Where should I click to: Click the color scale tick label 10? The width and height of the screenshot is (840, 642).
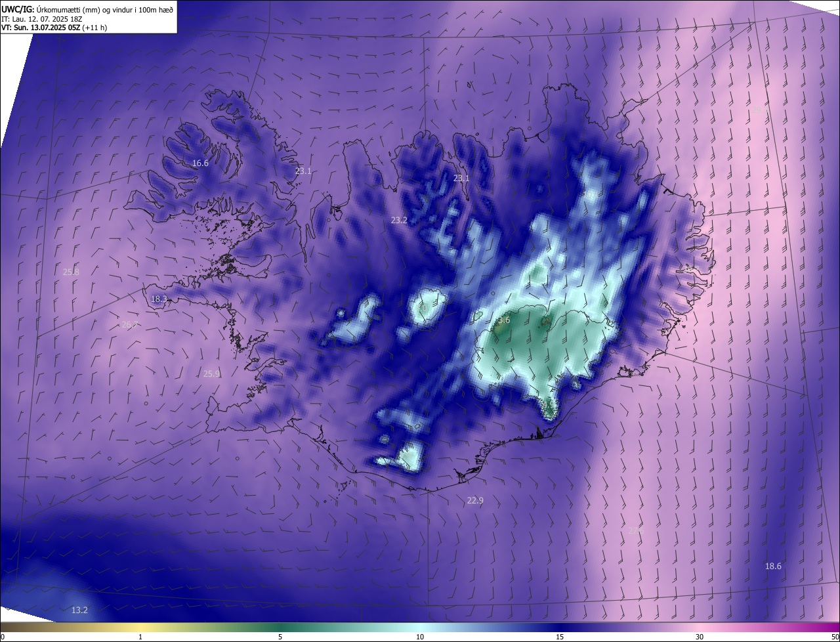420,637
